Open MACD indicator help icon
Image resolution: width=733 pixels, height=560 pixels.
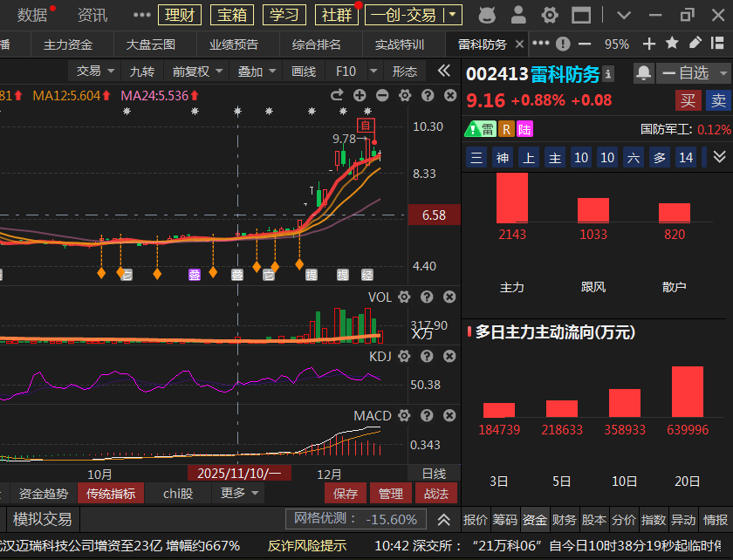(x=427, y=415)
